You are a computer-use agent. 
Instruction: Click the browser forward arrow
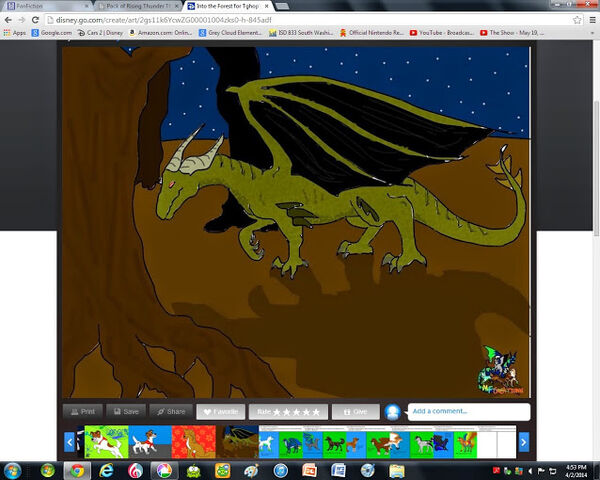coord(22,20)
